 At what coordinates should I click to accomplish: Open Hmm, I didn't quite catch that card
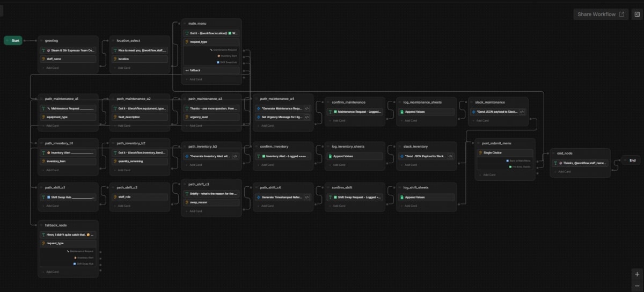pos(68,235)
